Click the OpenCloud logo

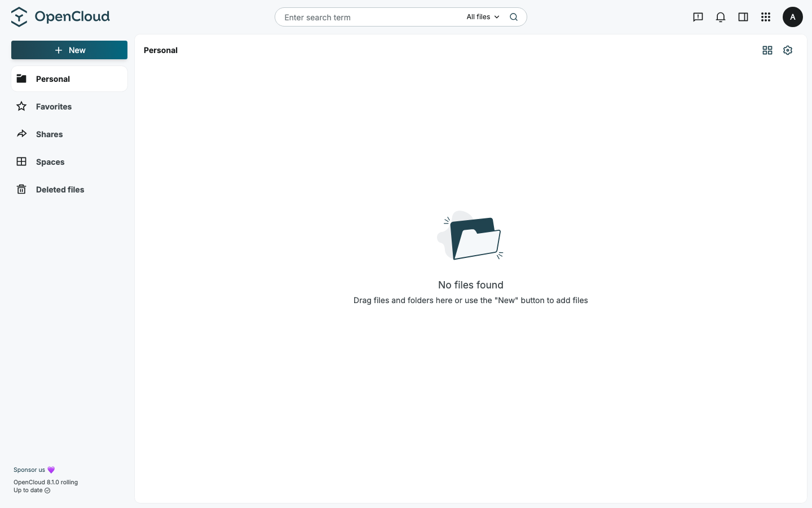(x=60, y=17)
